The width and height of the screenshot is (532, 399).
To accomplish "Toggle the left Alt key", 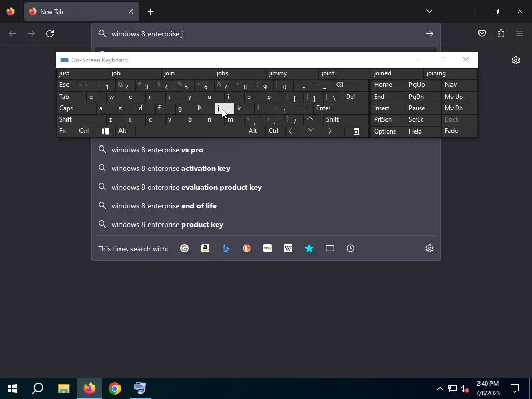I will pos(125,131).
